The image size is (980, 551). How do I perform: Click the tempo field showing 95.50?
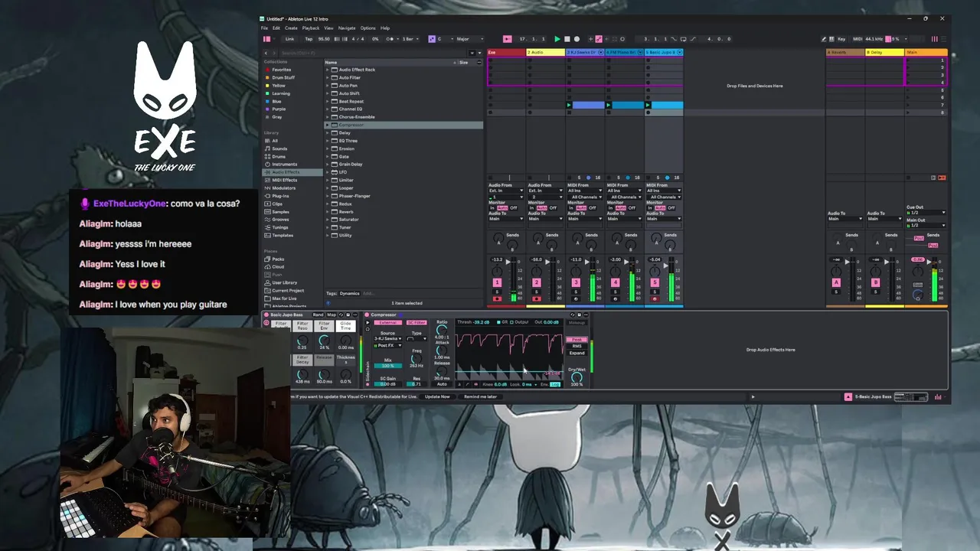coord(324,39)
